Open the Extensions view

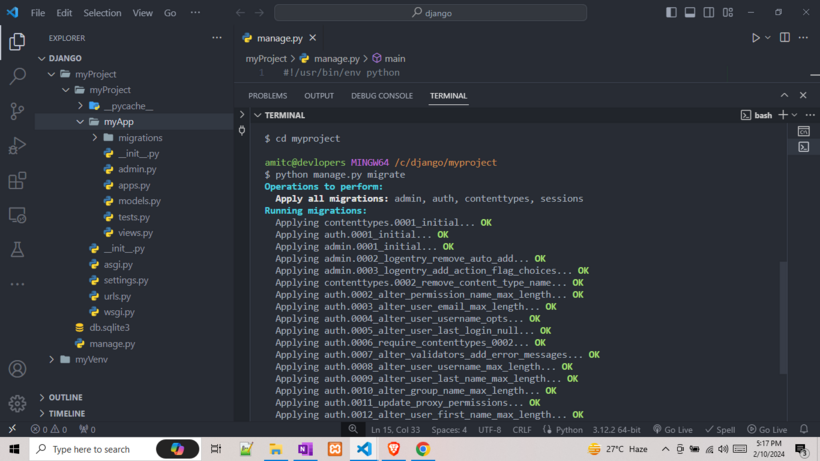tap(17, 181)
